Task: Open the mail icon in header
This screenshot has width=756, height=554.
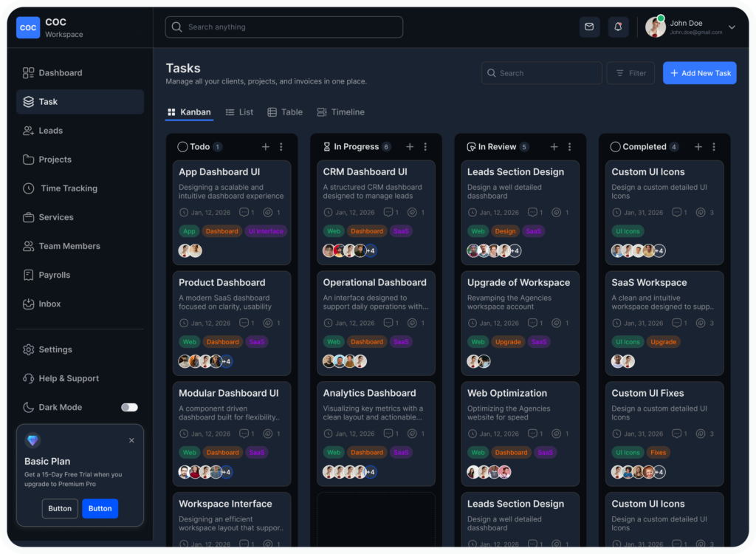Action: coord(589,27)
